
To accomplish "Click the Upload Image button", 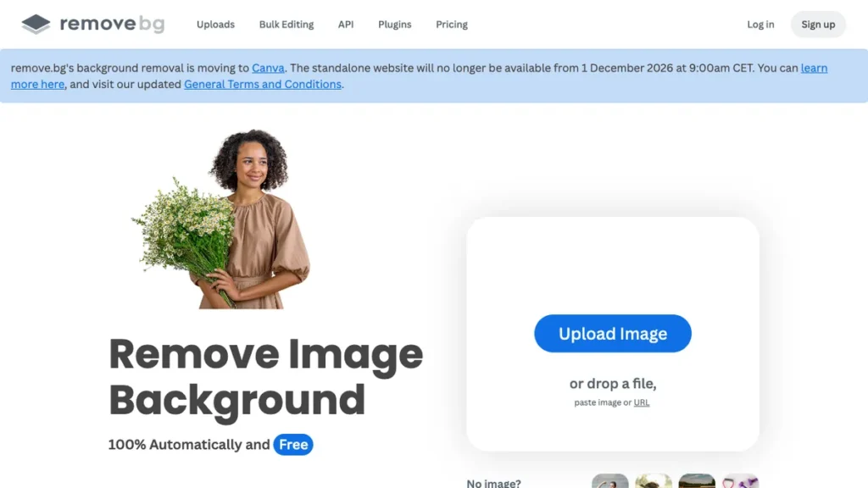I will [612, 334].
